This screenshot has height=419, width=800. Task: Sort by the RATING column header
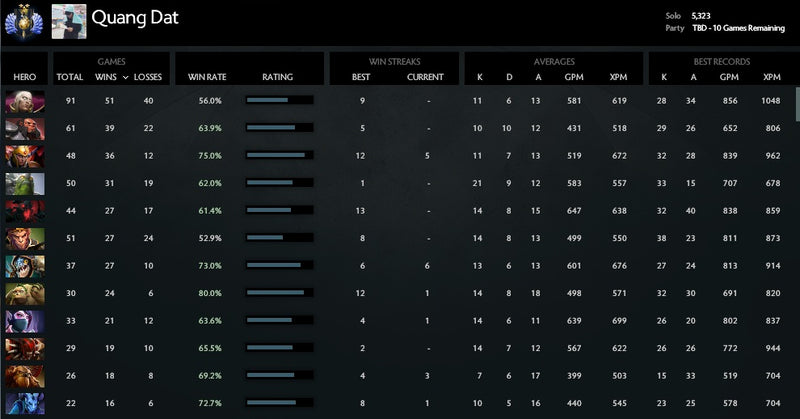pos(277,77)
